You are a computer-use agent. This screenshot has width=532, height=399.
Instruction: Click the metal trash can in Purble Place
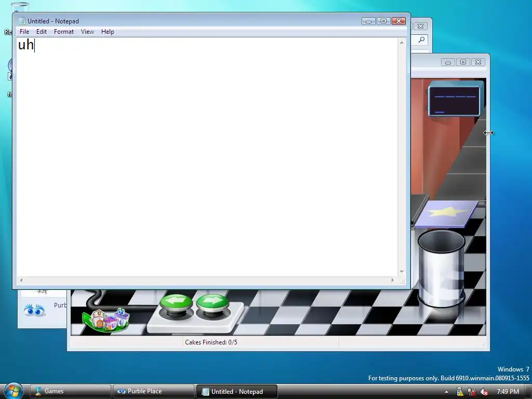[441, 268]
